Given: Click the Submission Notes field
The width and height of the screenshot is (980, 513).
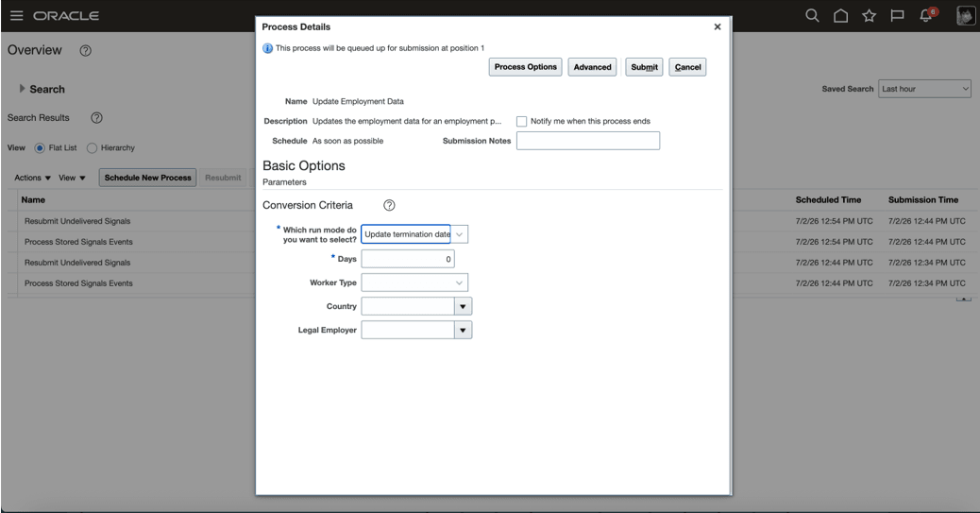Looking at the screenshot, I should click(588, 141).
